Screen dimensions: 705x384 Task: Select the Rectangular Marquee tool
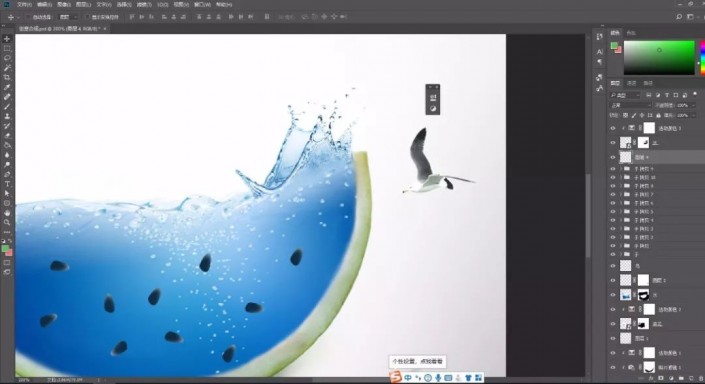[7, 49]
